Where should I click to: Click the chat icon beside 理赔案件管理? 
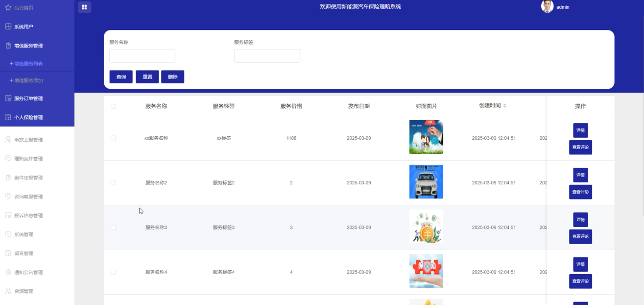[x=8, y=159]
